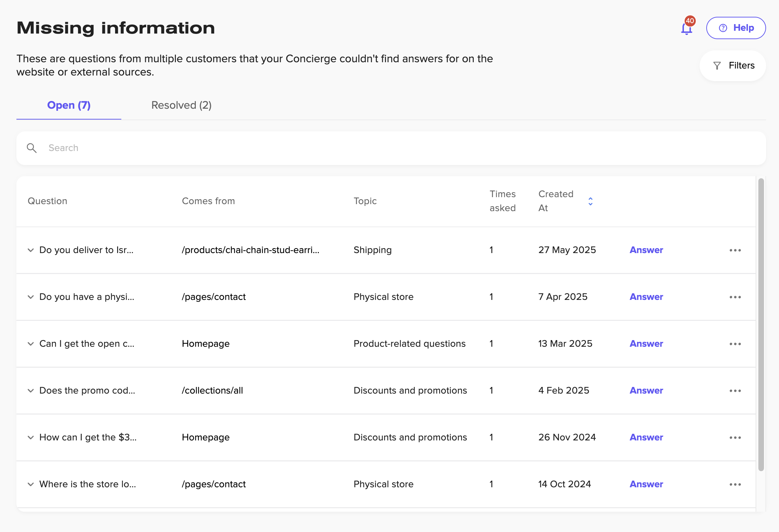Open the notifications bell with 40 alerts

pos(686,28)
